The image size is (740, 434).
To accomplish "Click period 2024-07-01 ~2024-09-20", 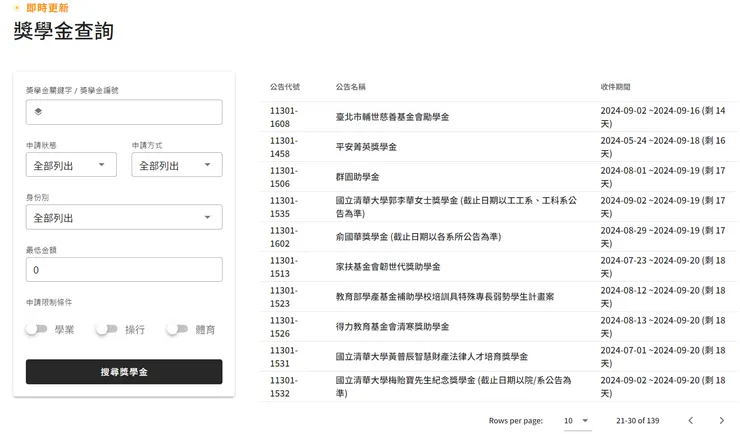I will 663,357.
